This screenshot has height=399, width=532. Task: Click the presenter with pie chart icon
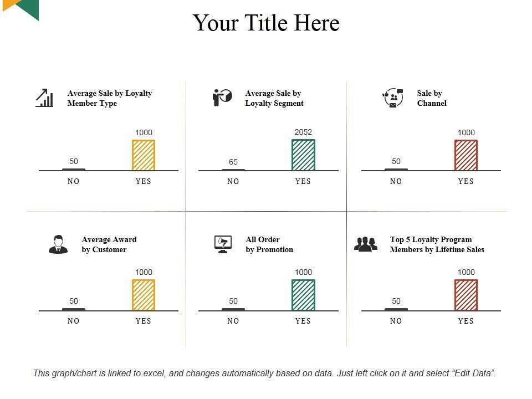[222, 98]
